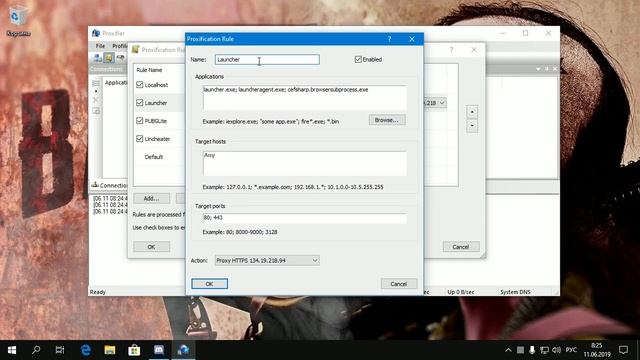Screen dimensions: 640x360
Task: Select the Launcher rule row label
Action: click(156, 103)
